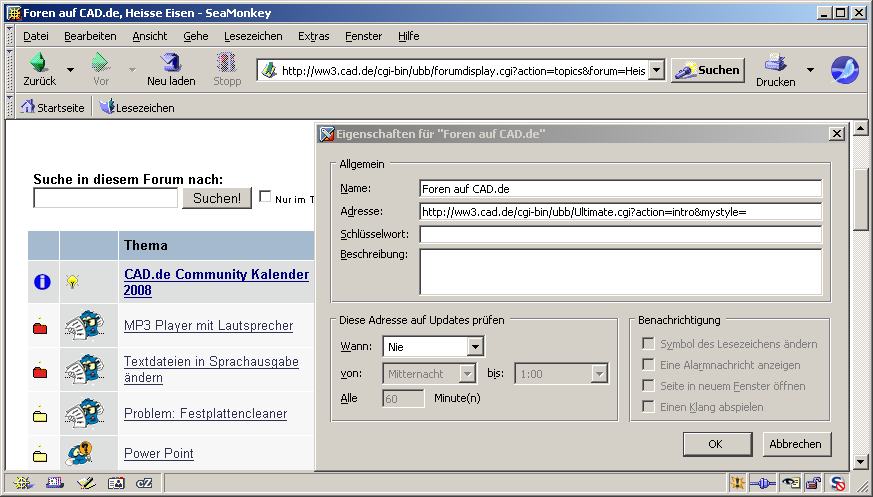The image size is (873, 497).
Task: Open the Fenster menu
Action: click(364, 36)
